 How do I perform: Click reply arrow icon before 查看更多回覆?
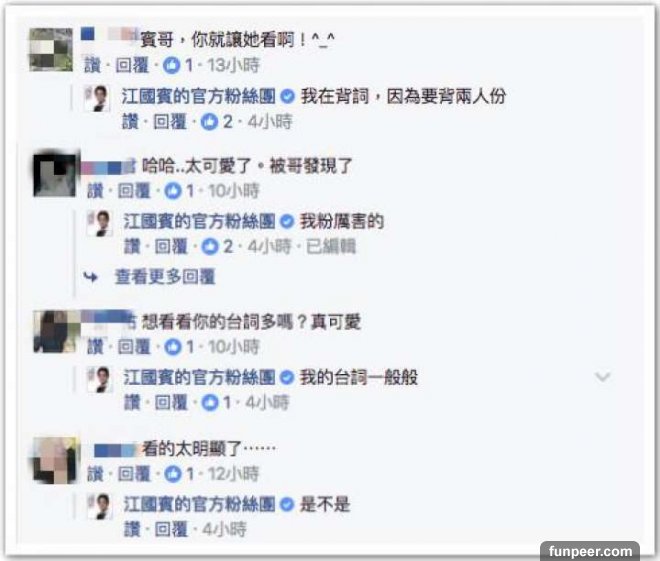[91, 277]
